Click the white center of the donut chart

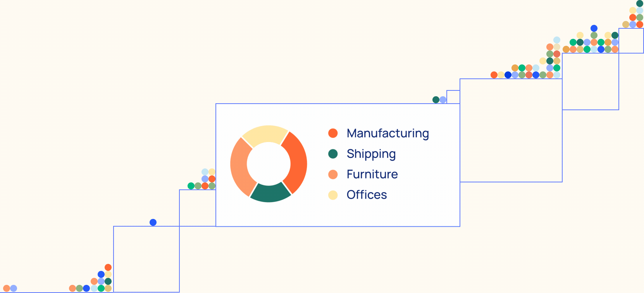coord(269,164)
